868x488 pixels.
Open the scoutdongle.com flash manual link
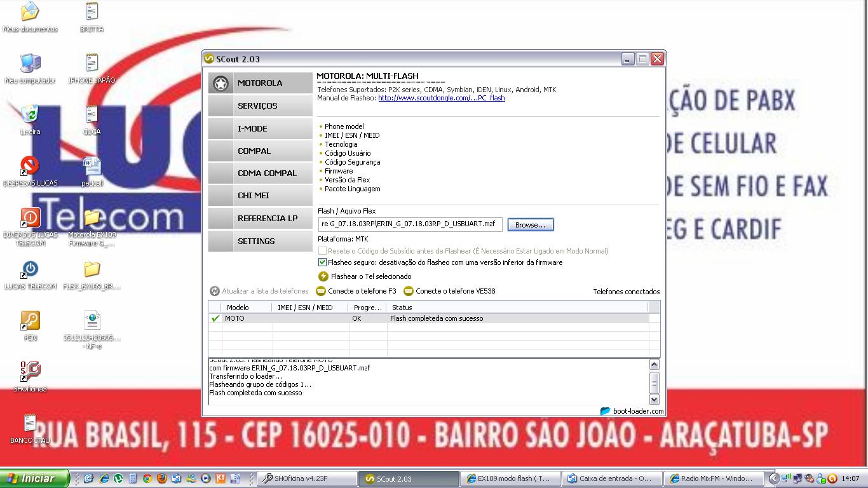click(x=441, y=98)
